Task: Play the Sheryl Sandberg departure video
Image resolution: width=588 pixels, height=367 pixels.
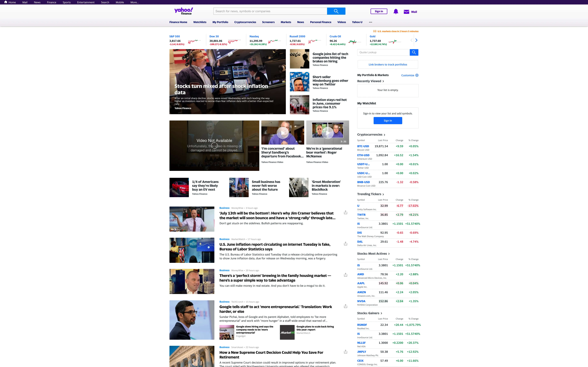Action: click(x=282, y=133)
